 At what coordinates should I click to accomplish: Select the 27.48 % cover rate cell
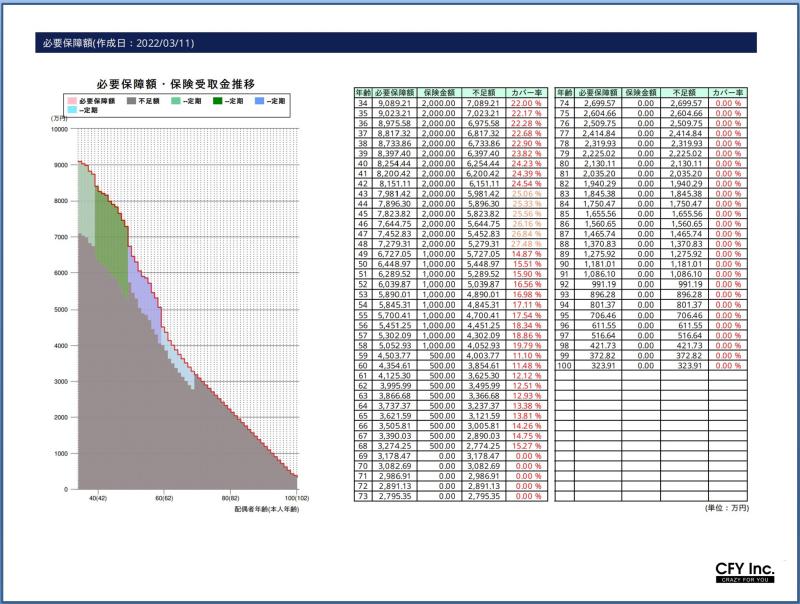point(526,243)
